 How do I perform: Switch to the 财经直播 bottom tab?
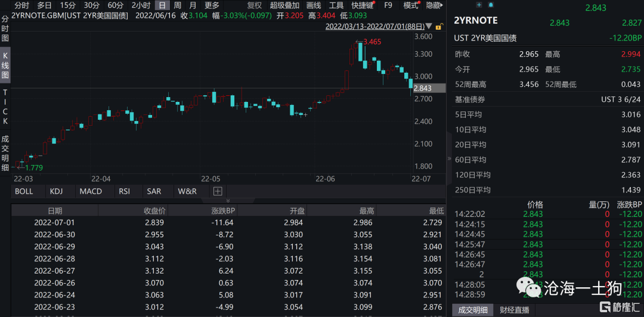514,310
